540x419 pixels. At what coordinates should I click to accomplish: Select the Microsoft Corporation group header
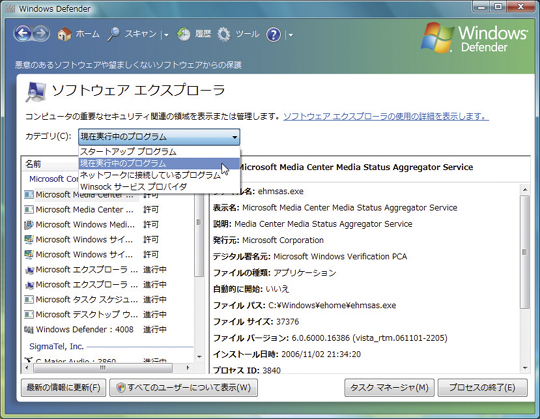(53, 179)
